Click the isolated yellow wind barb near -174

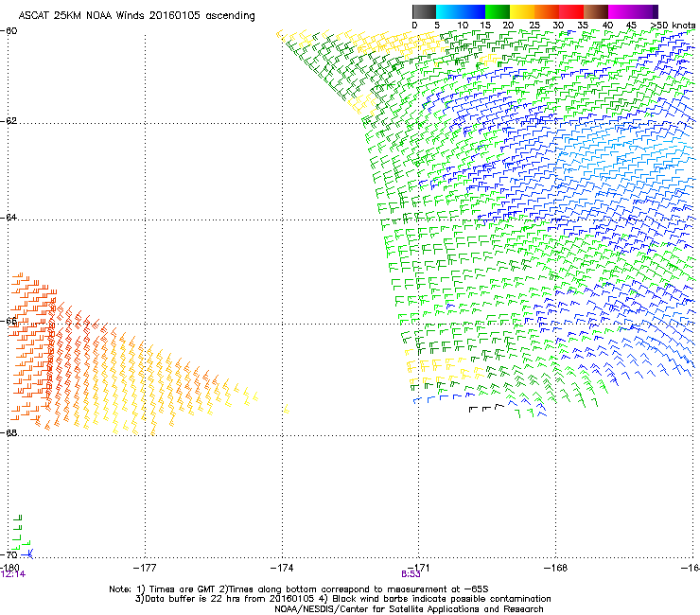(x=287, y=409)
